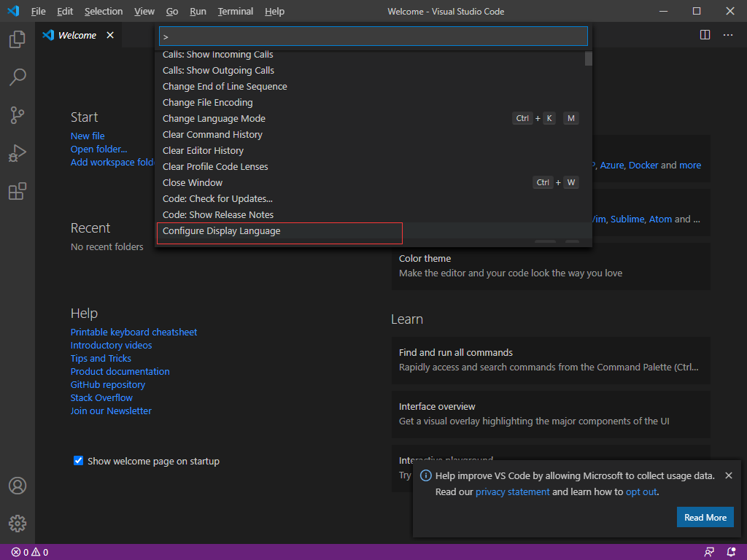
Task: Open Tips and Tricks link
Action: coord(101,358)
